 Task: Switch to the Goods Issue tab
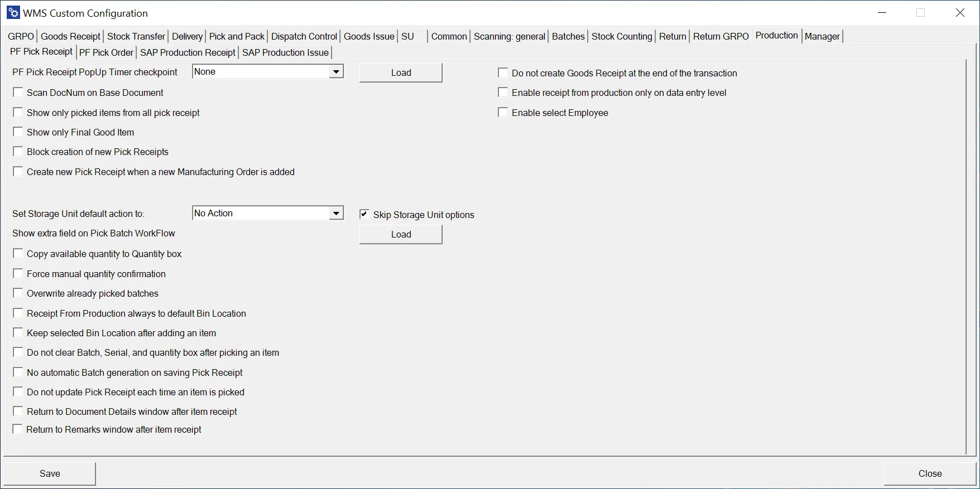pos(369,36)
